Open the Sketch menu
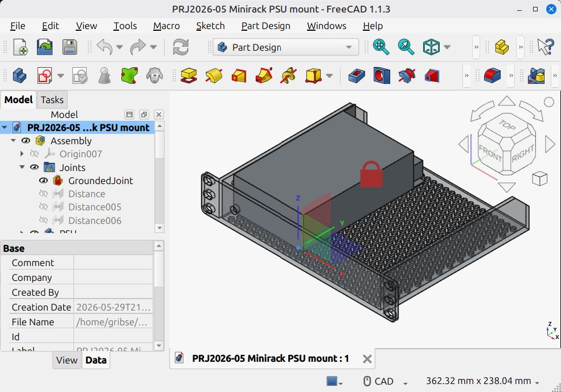 point(210,26)
